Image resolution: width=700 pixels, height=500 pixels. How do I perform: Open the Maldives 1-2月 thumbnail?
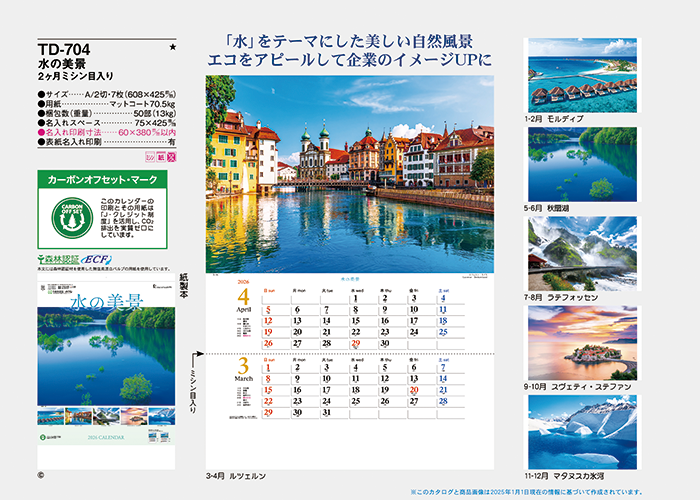point(580,75)
